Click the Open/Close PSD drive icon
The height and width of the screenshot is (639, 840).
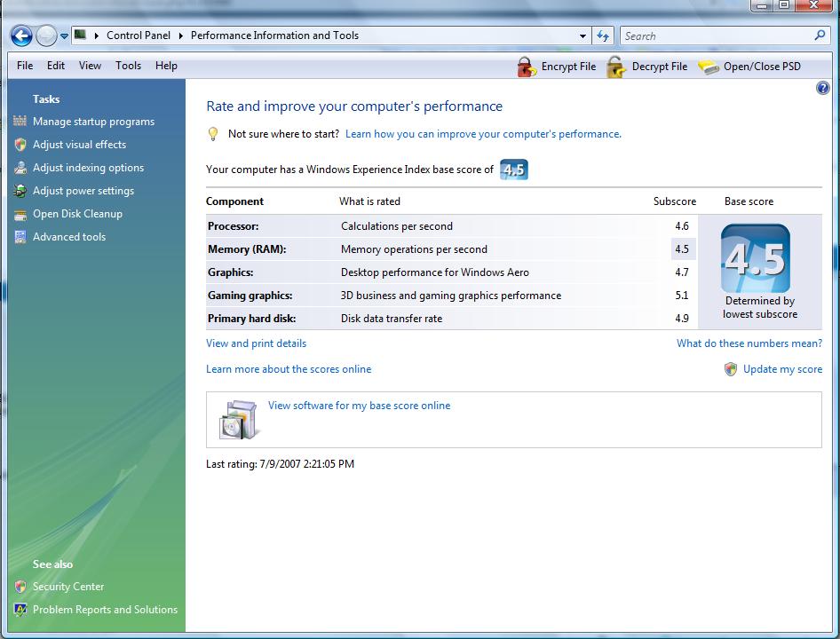(x=709, y=67)
